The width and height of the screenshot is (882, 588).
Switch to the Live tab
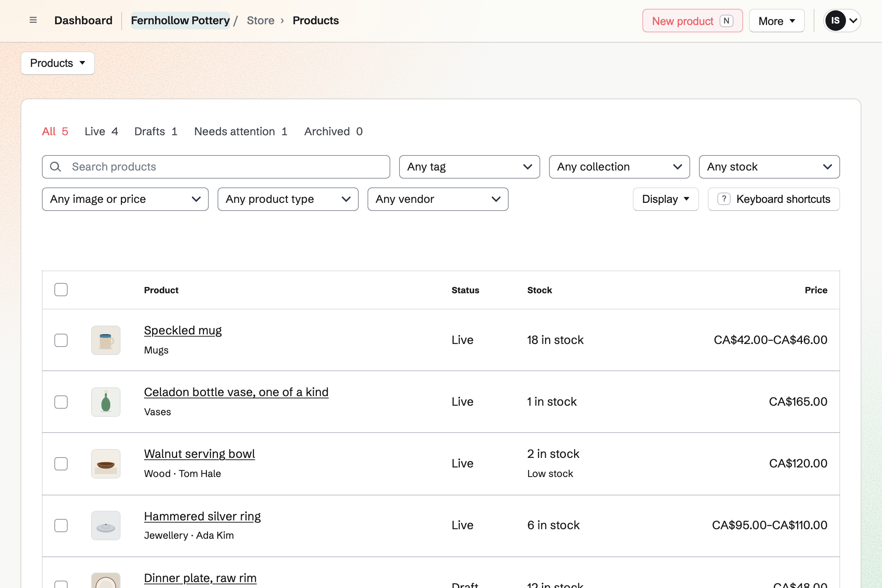(x=101, y=132)
